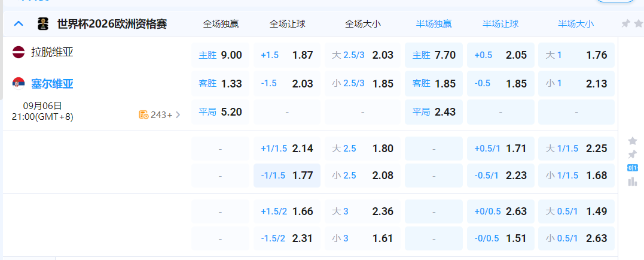644x260 pixels.
Task: Select the 半场大小 column header
Action: pos(576,24)
